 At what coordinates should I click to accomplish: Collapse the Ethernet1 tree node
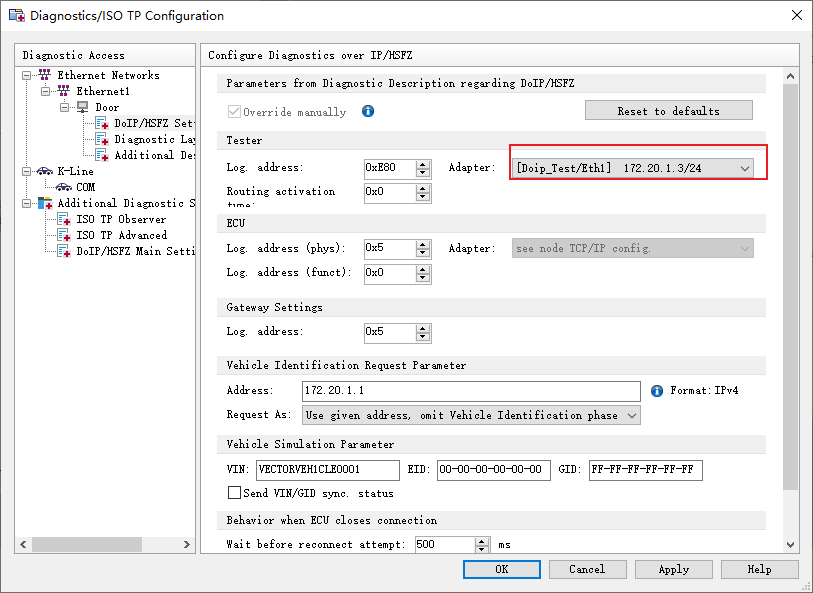(46, 92)
